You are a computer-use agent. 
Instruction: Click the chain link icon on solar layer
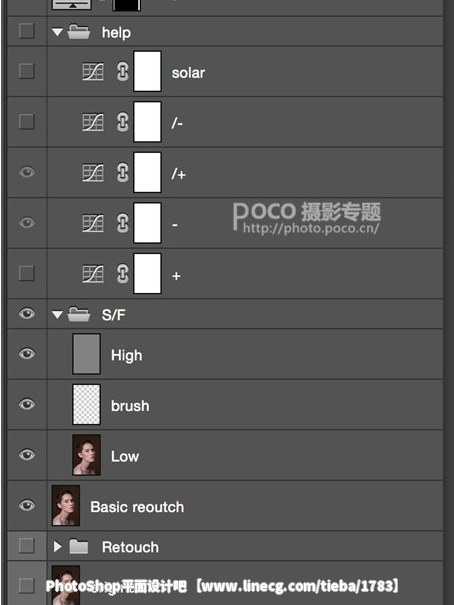(123, 72)
